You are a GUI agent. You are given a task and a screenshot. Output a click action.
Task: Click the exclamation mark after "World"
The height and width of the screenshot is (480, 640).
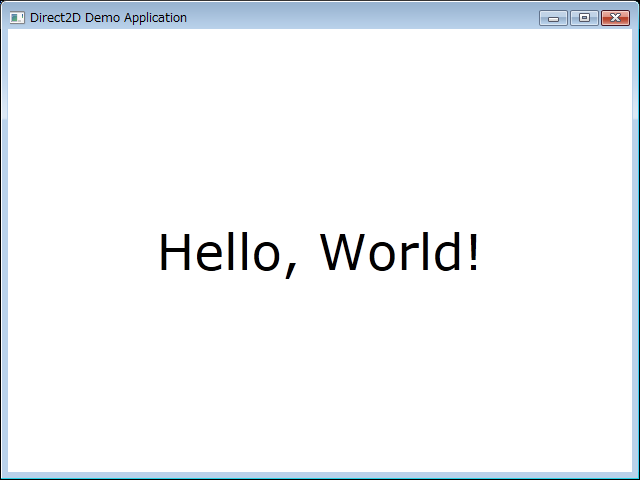pos(472,252)
